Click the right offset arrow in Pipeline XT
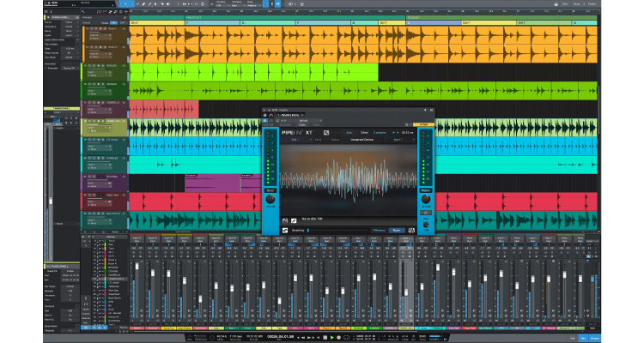The height and width of the screenshot is (343, 644). (398, 133)
